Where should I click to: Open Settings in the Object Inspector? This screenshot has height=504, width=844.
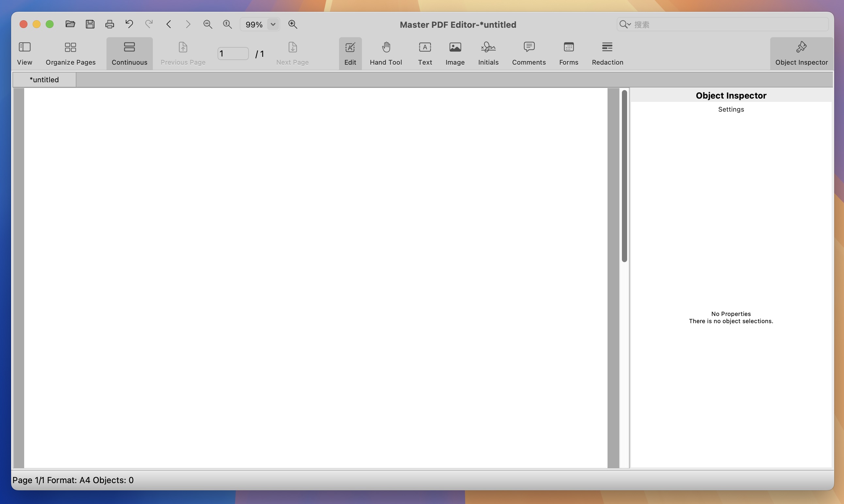pyautogui.click(x=731, y=109)
